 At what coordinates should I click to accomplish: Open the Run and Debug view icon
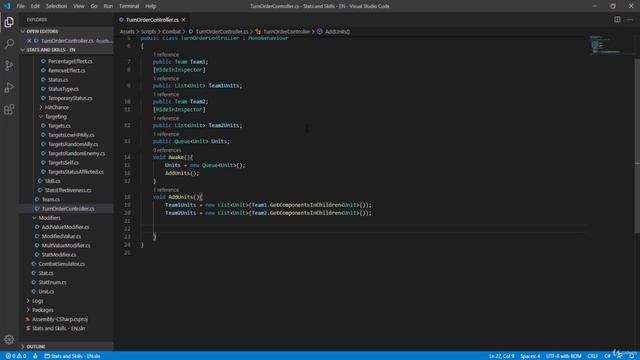pyautogui.click(x=9, y=87)
